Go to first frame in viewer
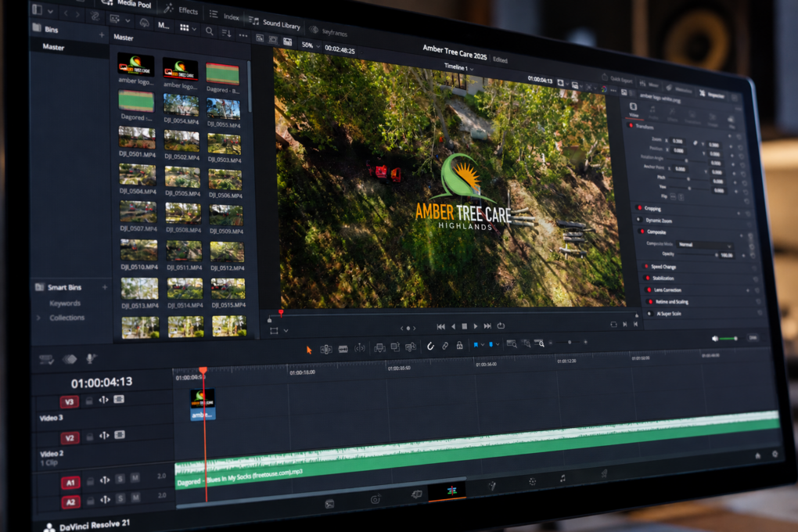The image size is (798, 532). pos(440,326)
